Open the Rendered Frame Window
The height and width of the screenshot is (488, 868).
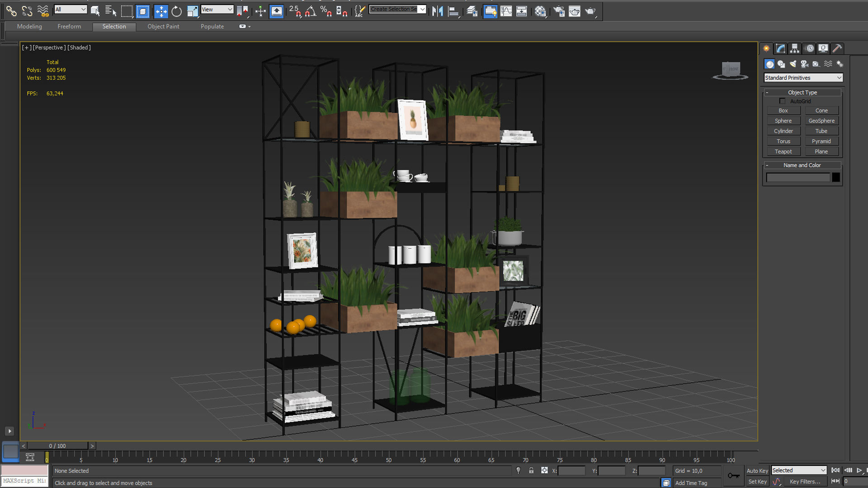click(x=575, y=11)
